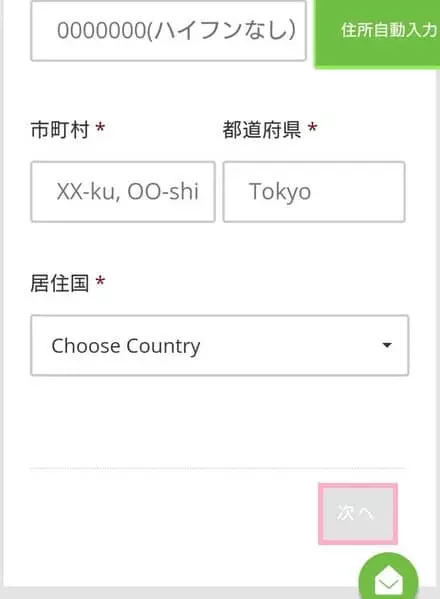Click the divider line above the 次へ button
440x599 pixels.
pyautogui.click(x=217, y=468)
